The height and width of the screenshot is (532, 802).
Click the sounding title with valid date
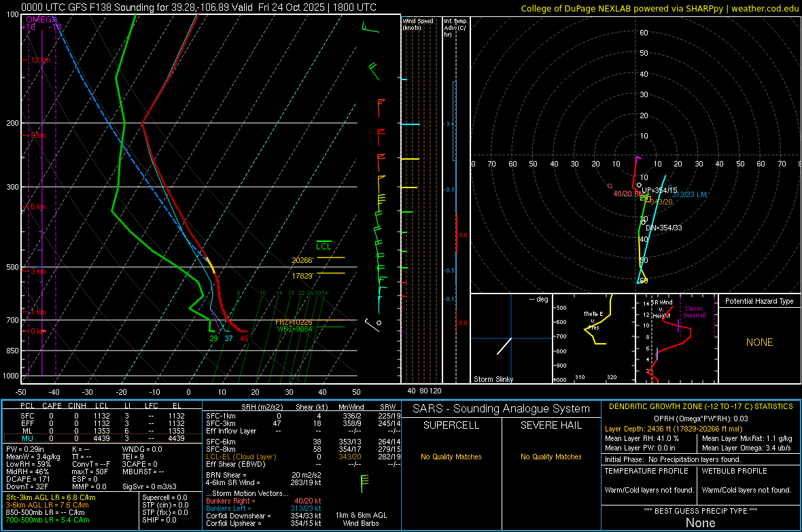click(x=199, y=7)
